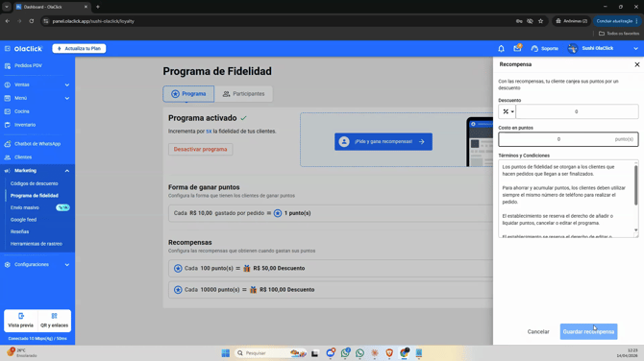Open a new browser tab
The width and height of the screenshot is (644, 361).
pos(98,7)
